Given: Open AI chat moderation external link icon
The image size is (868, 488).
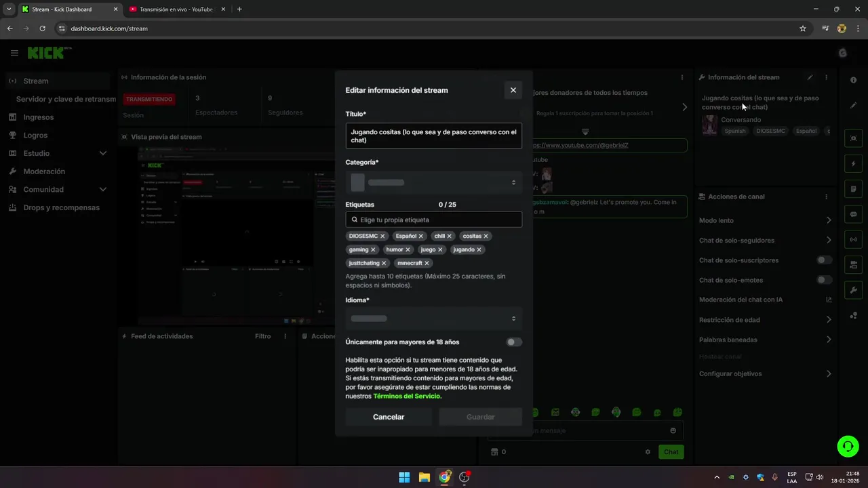Looking at the screenshot, I should pos(829,300).
